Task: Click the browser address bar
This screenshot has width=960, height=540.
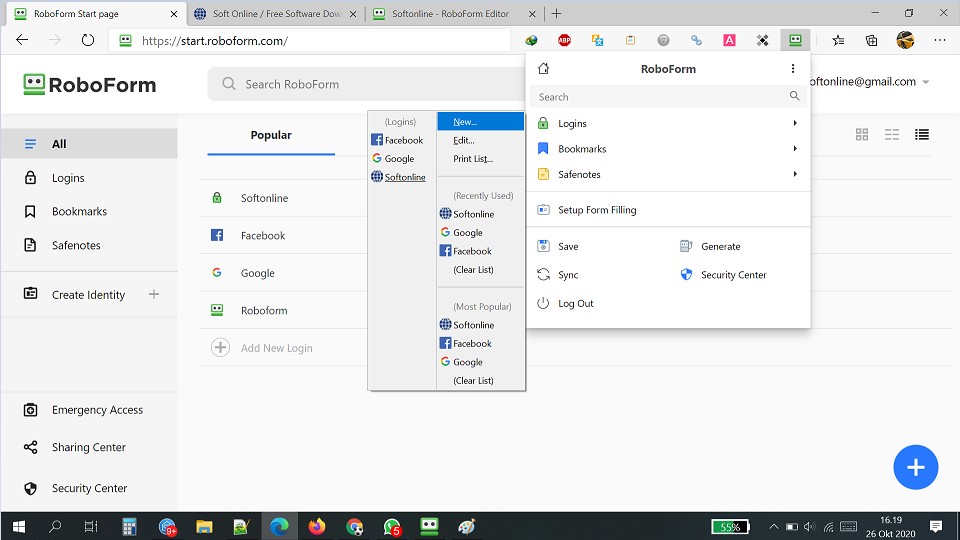Action: pyautogui.click(x=310, y=40)
